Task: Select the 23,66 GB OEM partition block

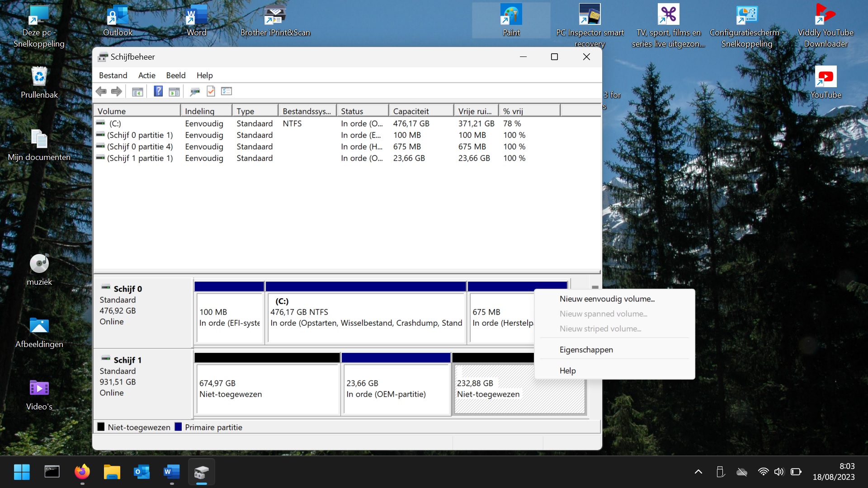Action: tap(396, 389)
